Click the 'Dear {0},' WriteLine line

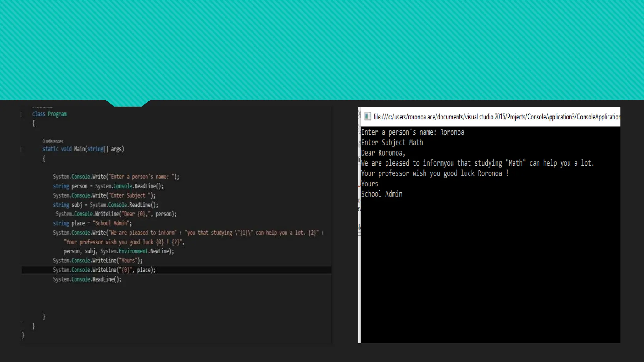click(x=116, y=214)
